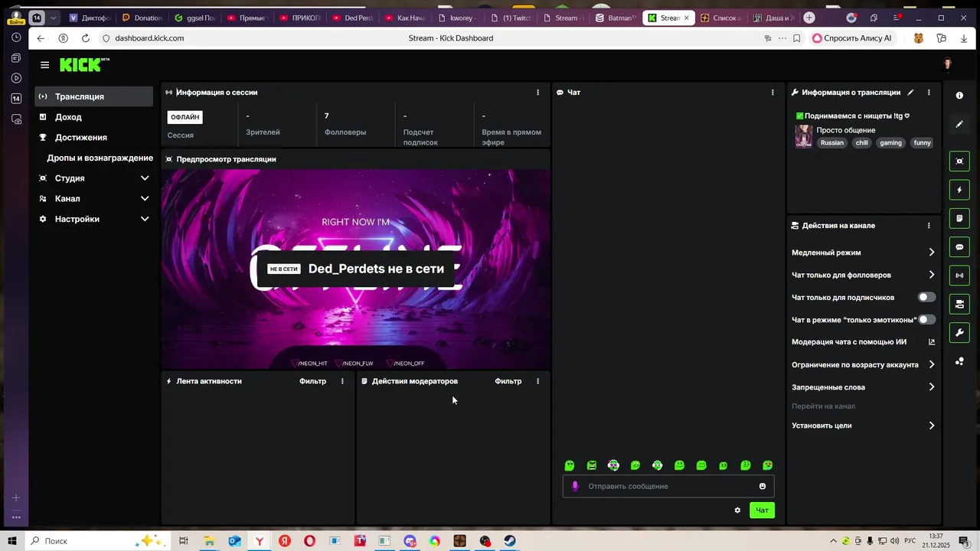Select Доход in the sidebar

pos(94,117)
